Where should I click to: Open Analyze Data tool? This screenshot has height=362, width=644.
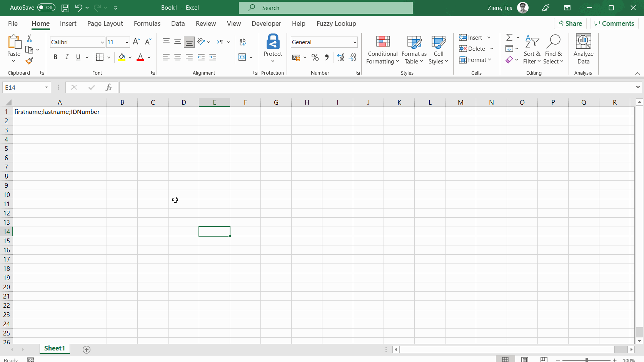pos(583,49)
